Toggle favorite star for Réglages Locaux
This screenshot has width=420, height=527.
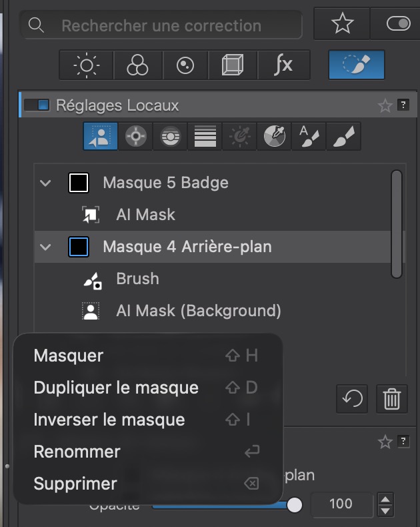385,105
